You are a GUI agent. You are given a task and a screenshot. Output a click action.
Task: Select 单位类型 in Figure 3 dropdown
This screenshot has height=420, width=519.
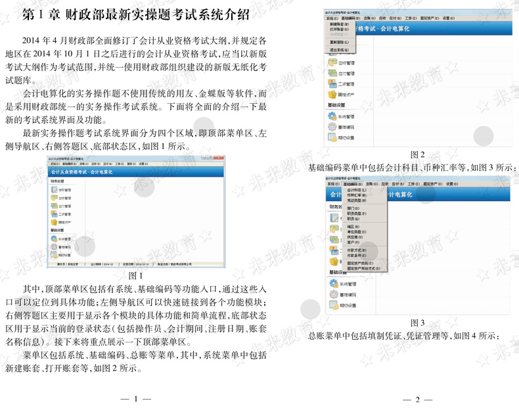(x=357, y=232)
